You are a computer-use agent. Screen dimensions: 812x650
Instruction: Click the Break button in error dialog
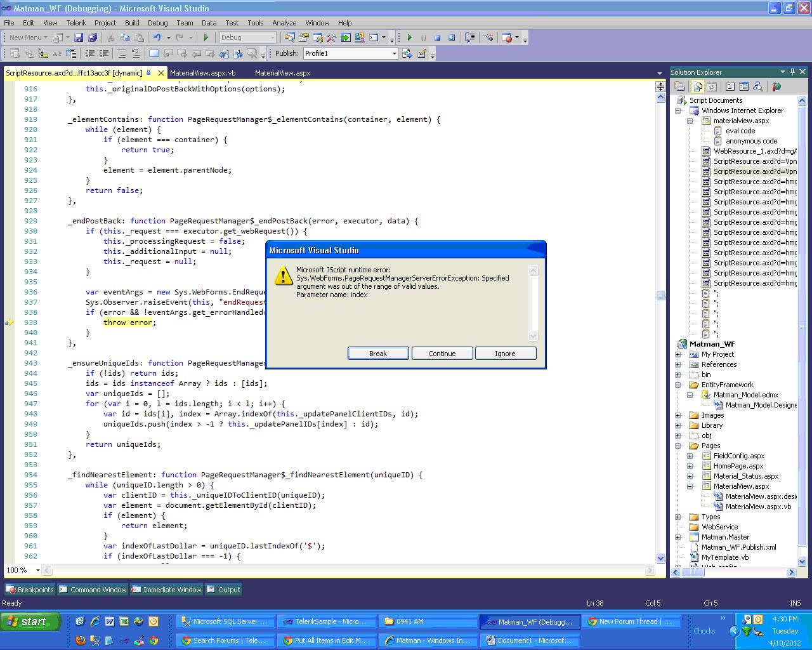click(378, 354)
